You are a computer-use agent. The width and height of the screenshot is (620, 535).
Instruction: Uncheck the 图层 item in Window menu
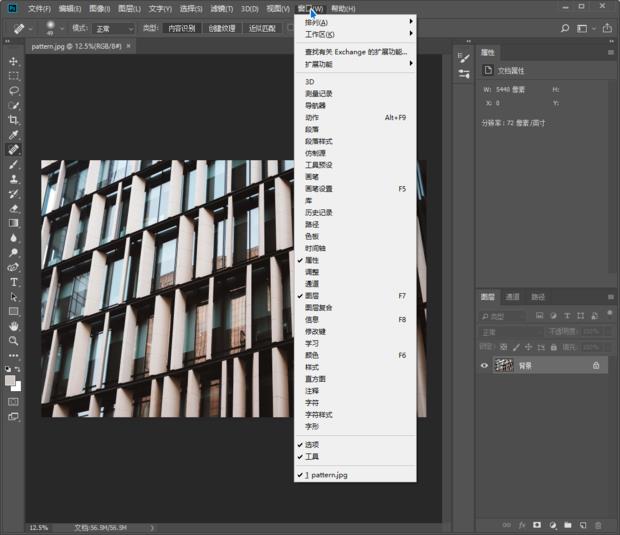[x=312, y=296]
